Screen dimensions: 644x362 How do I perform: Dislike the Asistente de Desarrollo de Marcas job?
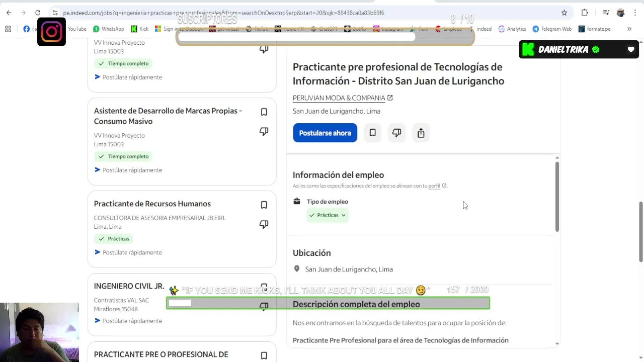point(264,131)
